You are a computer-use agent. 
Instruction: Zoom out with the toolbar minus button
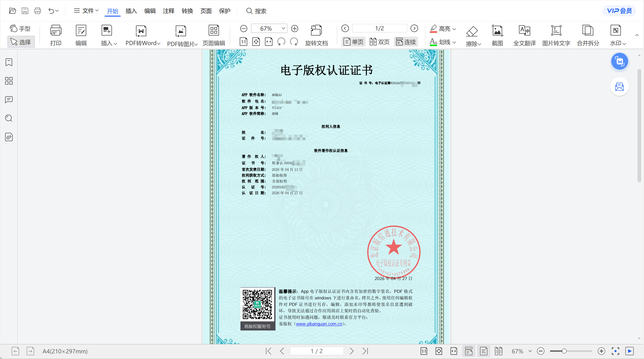click(244, 29)
